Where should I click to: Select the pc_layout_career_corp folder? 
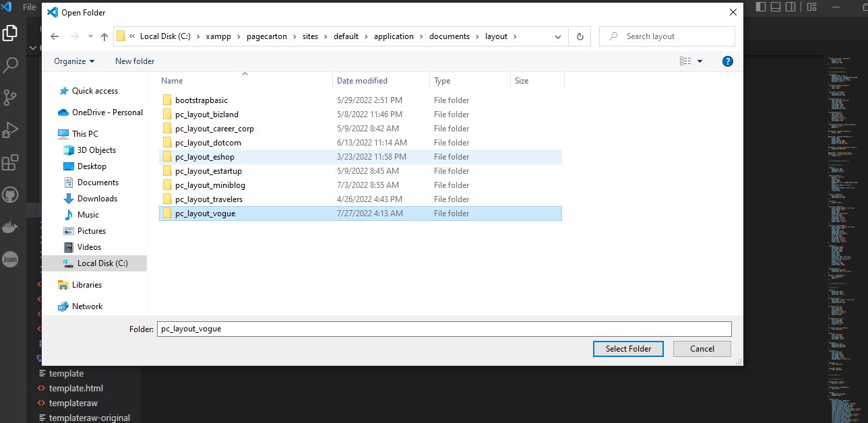click(x=361, y=129)
